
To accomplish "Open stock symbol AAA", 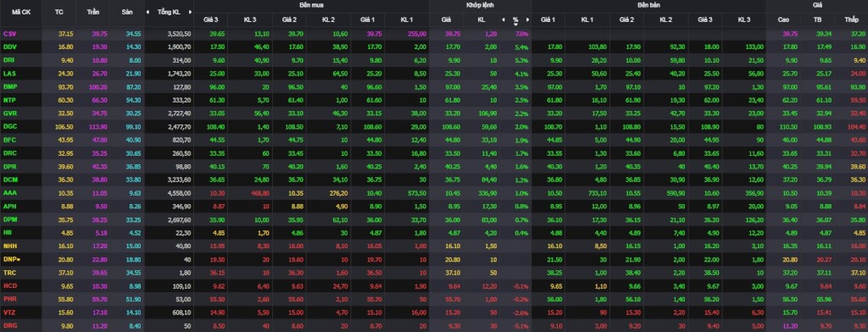I will 9,193.
